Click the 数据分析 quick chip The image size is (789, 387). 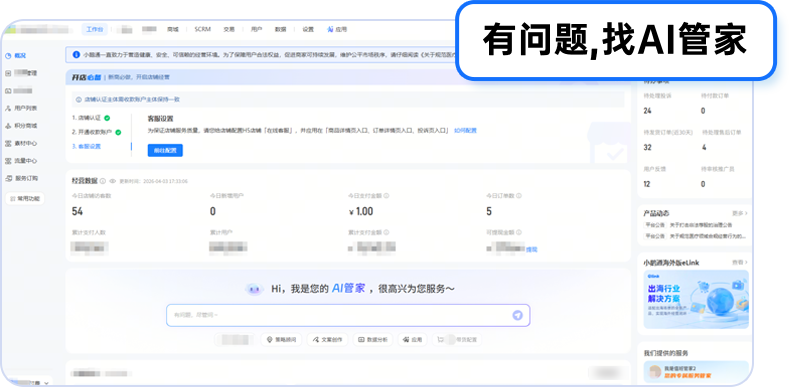[373, 340]
